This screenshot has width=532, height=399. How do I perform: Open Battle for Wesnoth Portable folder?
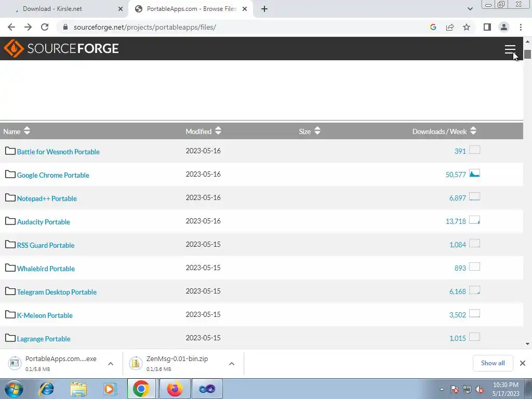[58, 152]
